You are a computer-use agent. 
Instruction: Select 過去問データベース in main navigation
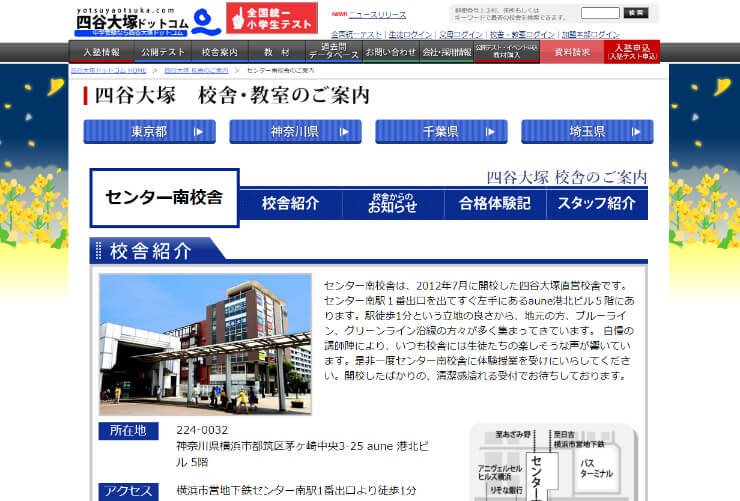(x=334, y=52)
